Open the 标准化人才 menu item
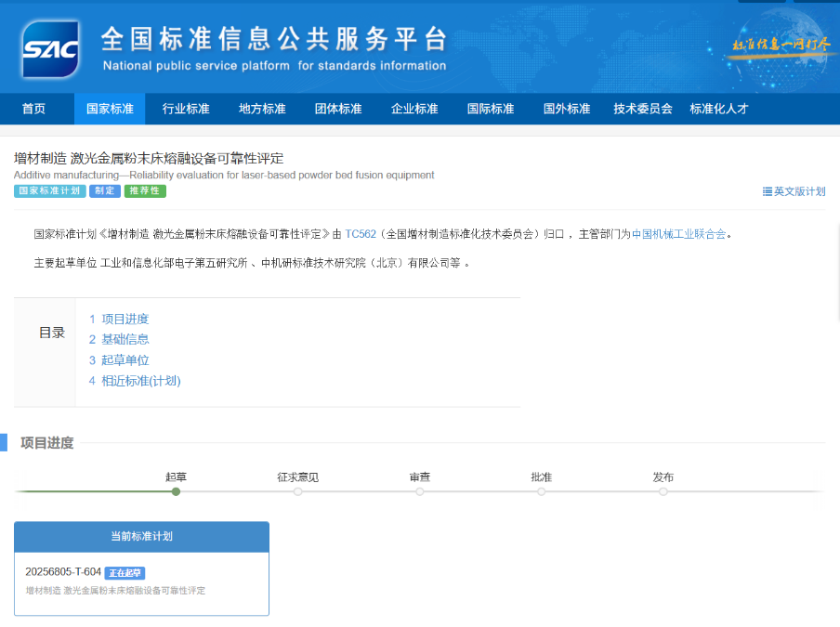 pyautogui.click(x=719, y=109)
